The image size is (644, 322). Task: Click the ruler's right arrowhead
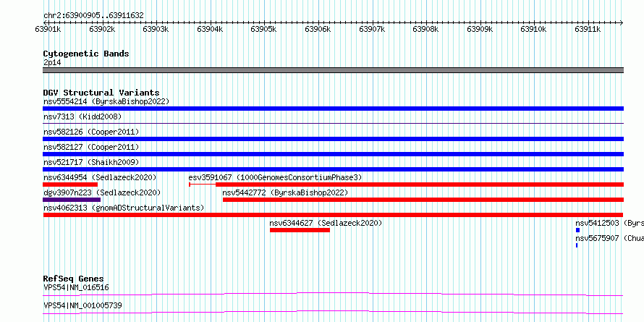pos(622,22)
